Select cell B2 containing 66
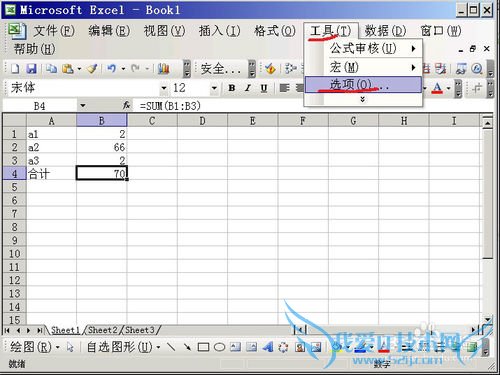The width and height of the screenshot is (500, 375). coord(102,147)
